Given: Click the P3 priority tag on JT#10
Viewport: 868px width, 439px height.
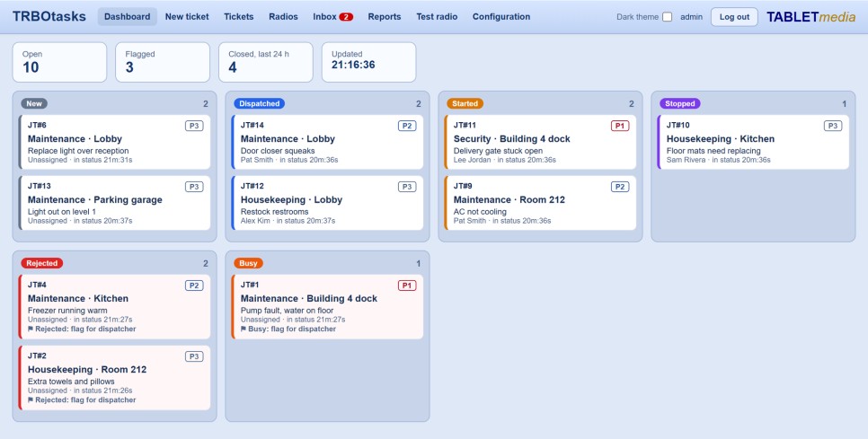Looking at the screenshot, I should click(833, 126).
